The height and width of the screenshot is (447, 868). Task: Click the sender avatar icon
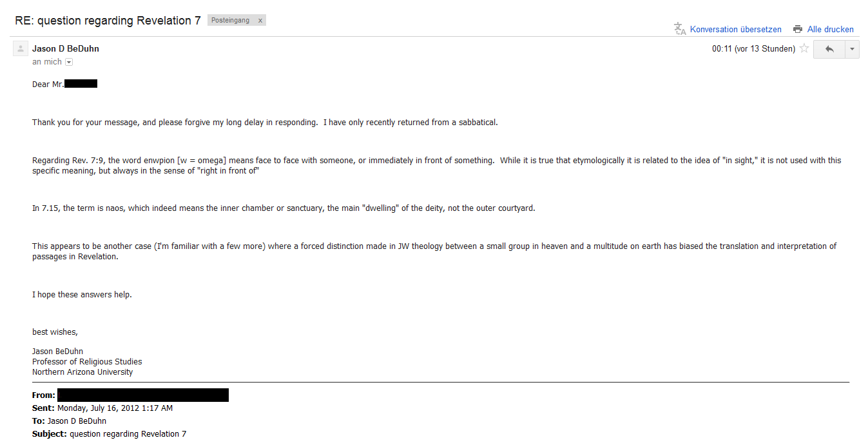tap(21, 48)
